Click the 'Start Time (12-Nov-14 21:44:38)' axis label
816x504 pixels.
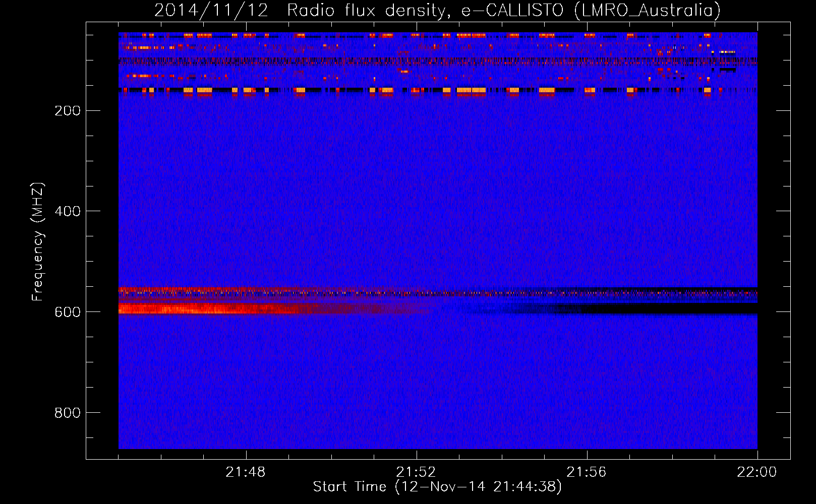pyautogui.click(x=437, y=487)
